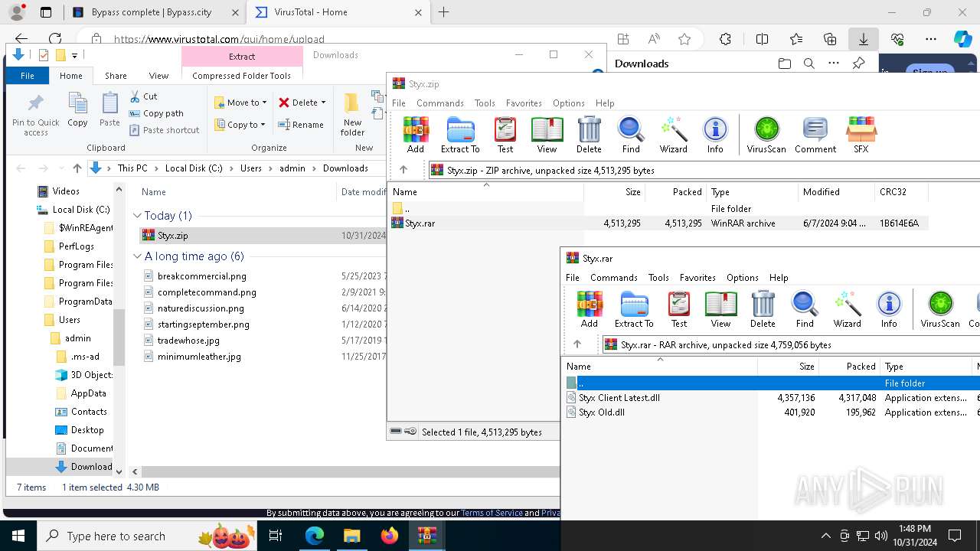Open downloads folder icon in Edge Downloads panel

[784, 64]
